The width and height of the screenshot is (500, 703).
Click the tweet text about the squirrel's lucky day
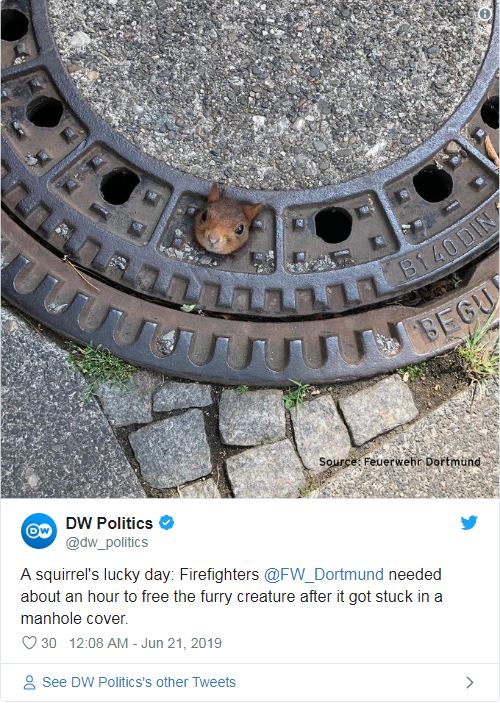point(231,596)
